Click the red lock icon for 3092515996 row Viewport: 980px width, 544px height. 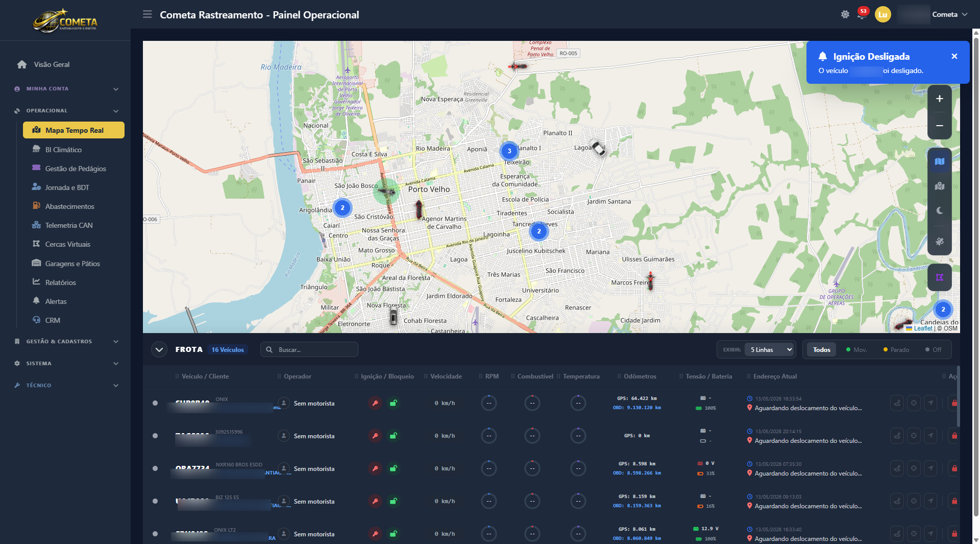(x=954, y=436)
